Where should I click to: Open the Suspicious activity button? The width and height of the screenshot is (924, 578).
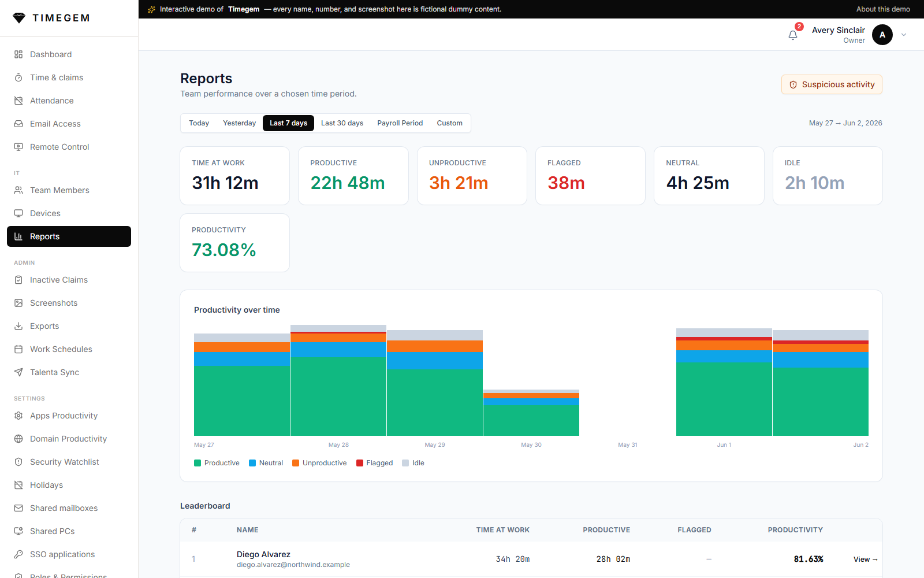click(x=832, y=84)
